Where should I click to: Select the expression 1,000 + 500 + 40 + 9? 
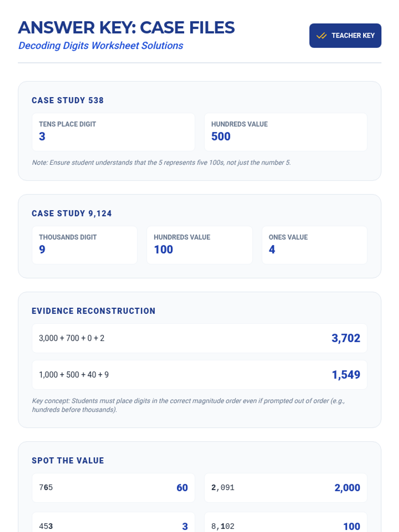coord(74,375)
